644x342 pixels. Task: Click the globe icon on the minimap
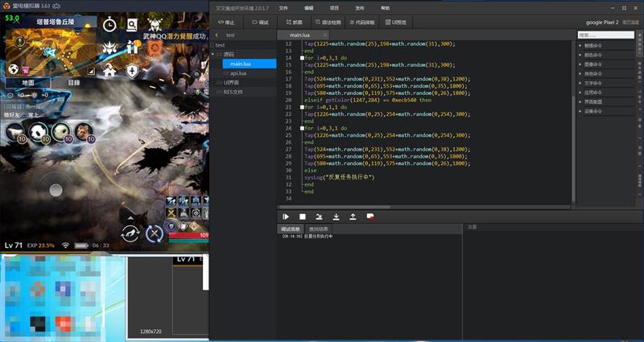click(13, 69)
